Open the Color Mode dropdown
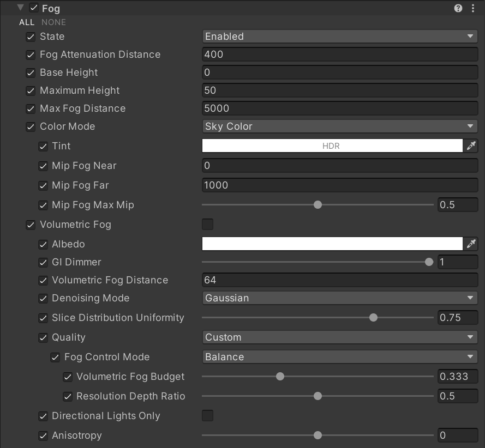The width and height of the screenshot is (485, 448). tap(339, 126)
